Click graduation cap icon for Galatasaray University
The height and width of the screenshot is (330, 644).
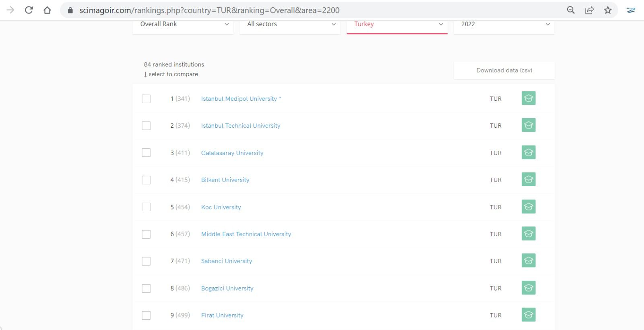click(528, 152)
